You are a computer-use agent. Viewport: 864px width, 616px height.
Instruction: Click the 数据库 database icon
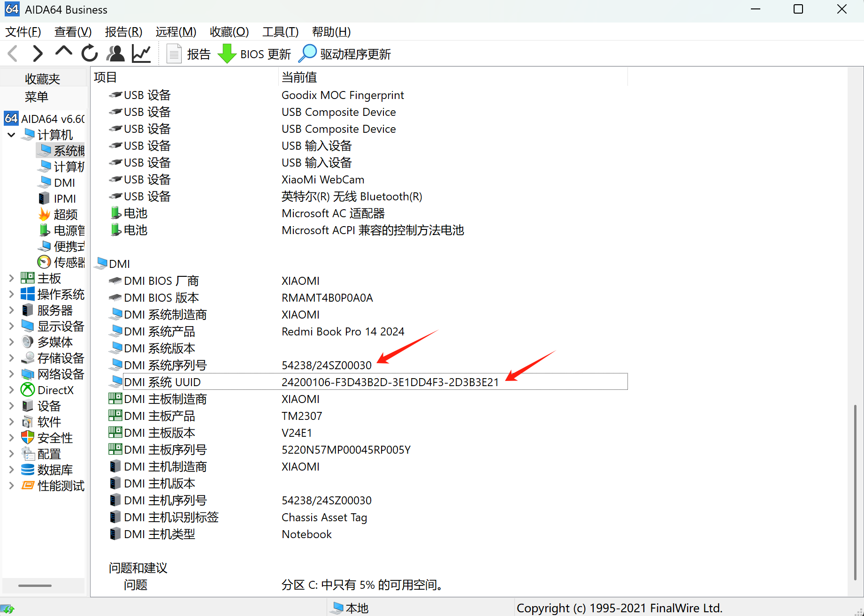tap(28, 470)
